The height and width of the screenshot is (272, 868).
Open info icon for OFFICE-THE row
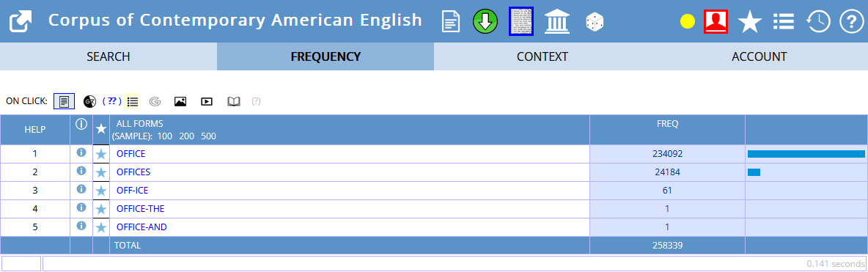(81, 207)
